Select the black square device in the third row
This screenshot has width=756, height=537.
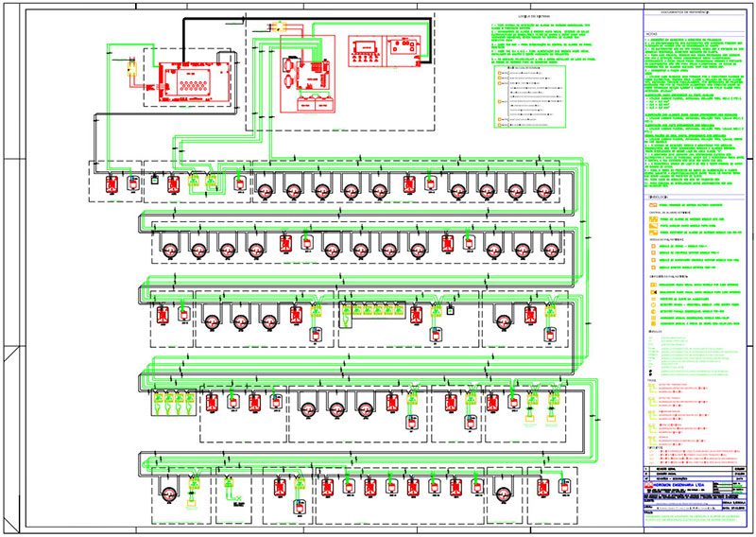(x=451, y=311)
